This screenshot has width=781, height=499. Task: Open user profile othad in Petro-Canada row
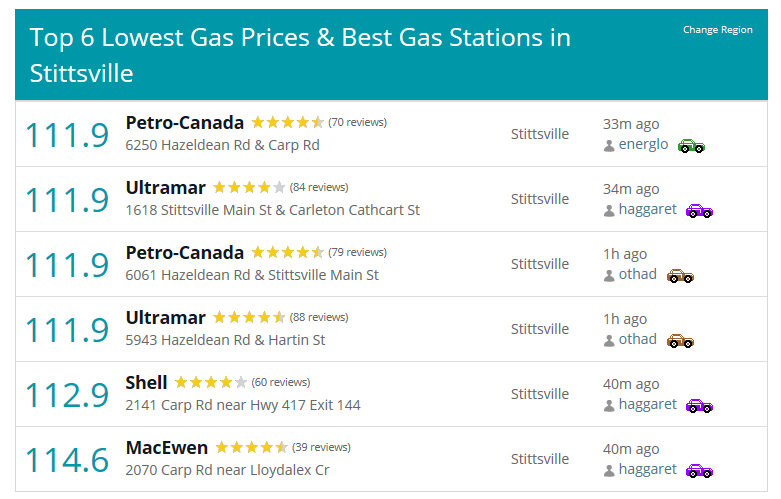coord(638,274)
